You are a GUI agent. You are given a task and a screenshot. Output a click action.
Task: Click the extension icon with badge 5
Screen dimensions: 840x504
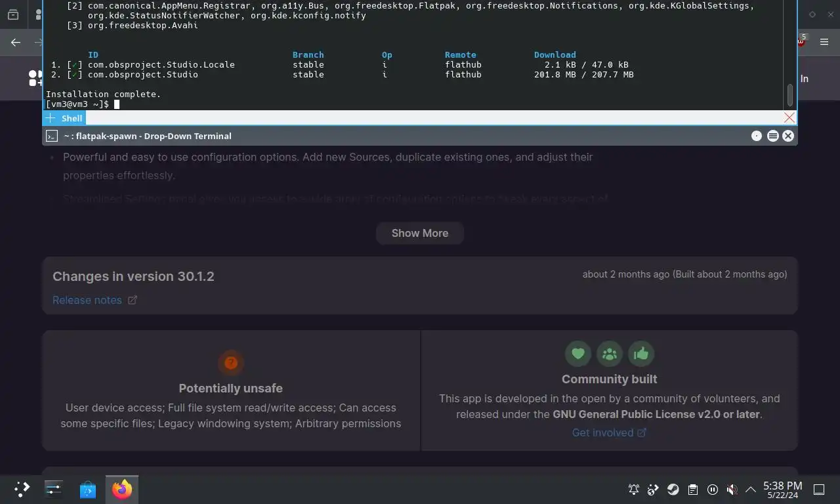801,41
